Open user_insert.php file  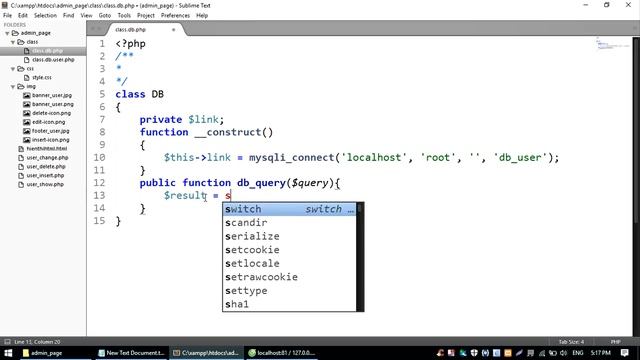pos(45,176)
